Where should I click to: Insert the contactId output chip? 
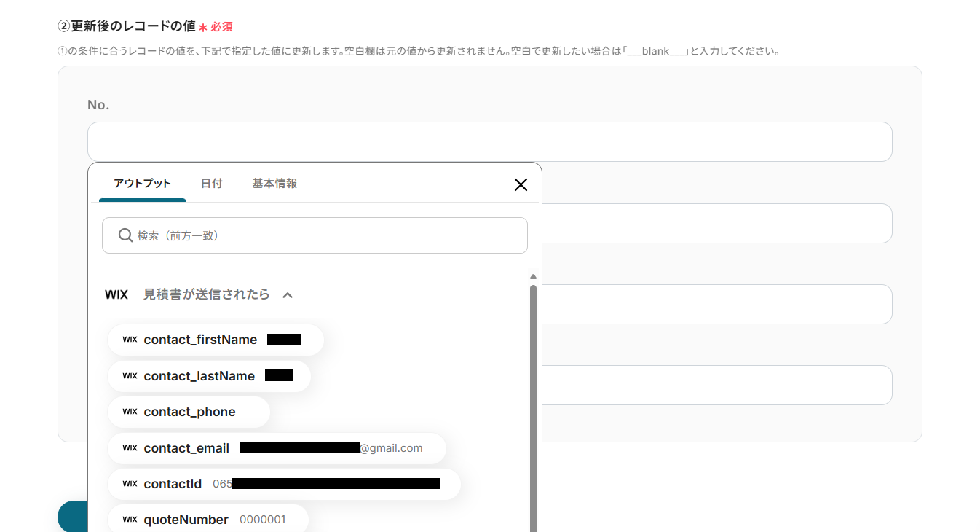point(284,484)
